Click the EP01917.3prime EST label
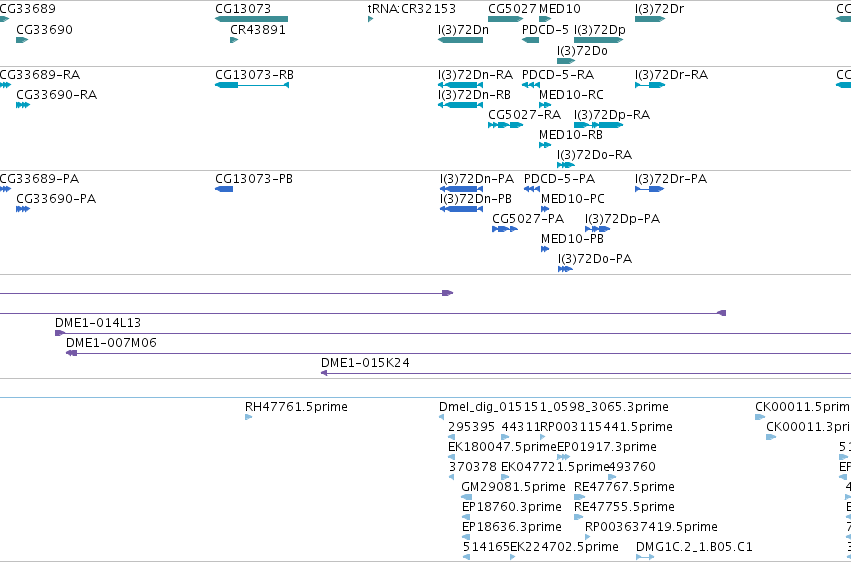The image size is (851, 562). (x=607, y=448)
